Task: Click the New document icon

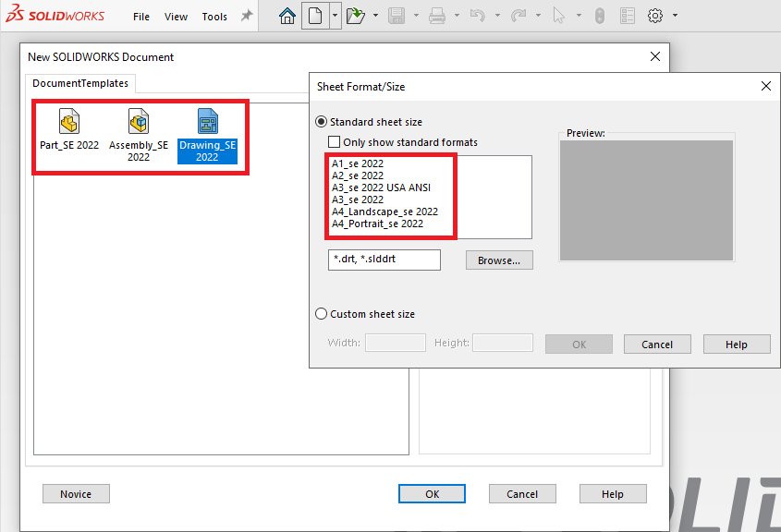Action: (x=315, y=16)
